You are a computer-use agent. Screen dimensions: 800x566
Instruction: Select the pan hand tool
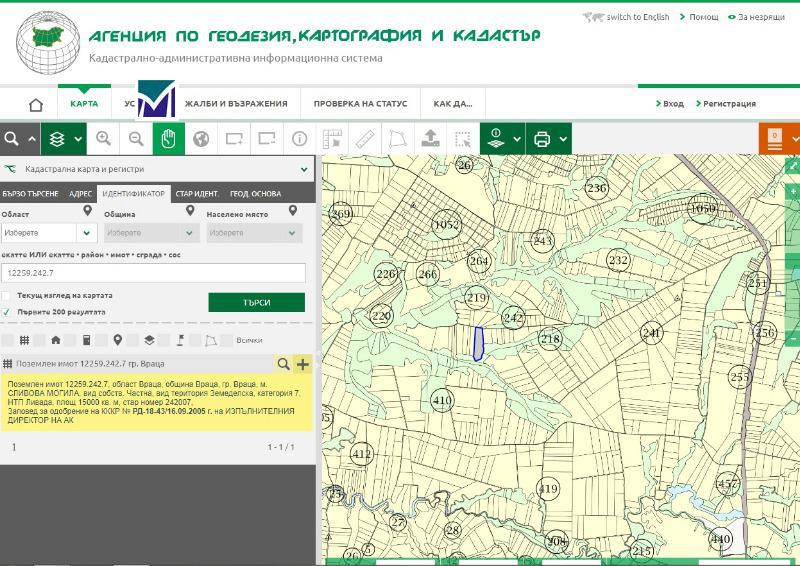point(168,139)
